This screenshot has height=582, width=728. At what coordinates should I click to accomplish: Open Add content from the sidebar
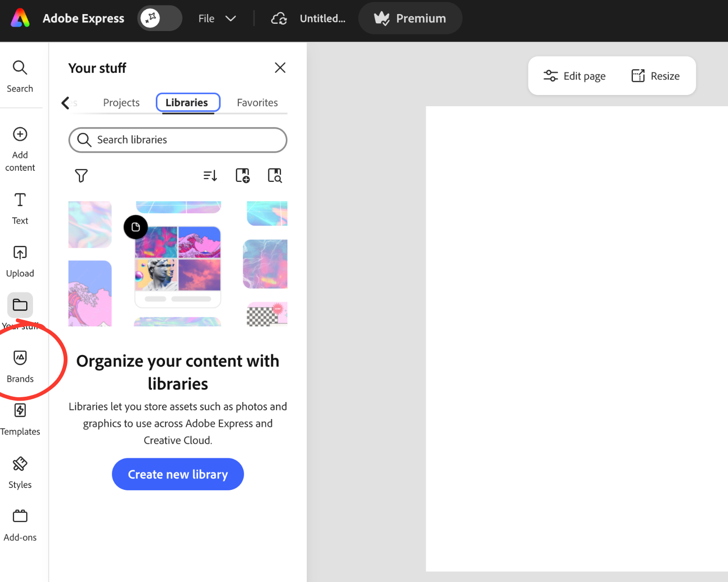[20, 149]
